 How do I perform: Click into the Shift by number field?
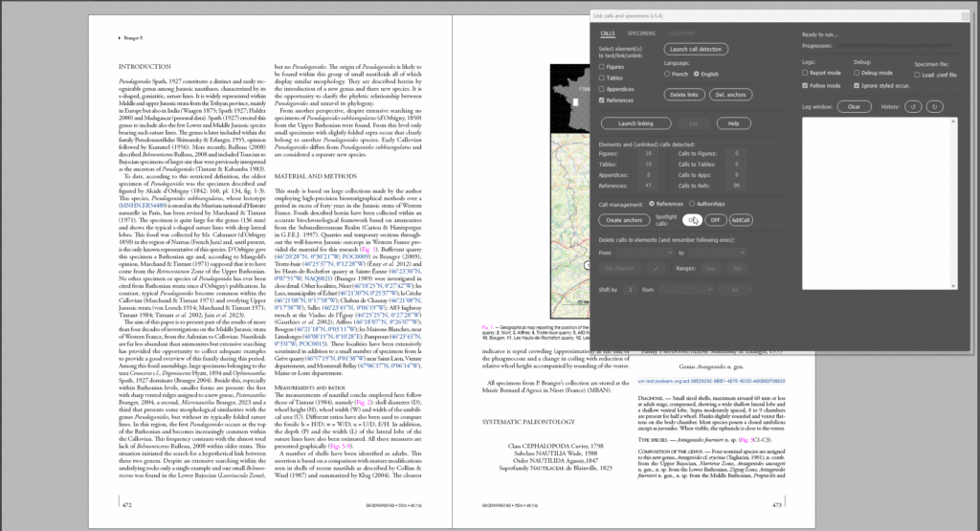click(x=630, y=290)
